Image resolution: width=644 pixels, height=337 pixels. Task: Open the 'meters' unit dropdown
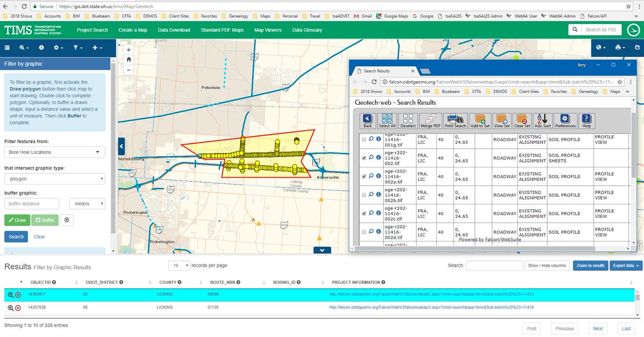[87, 204]
